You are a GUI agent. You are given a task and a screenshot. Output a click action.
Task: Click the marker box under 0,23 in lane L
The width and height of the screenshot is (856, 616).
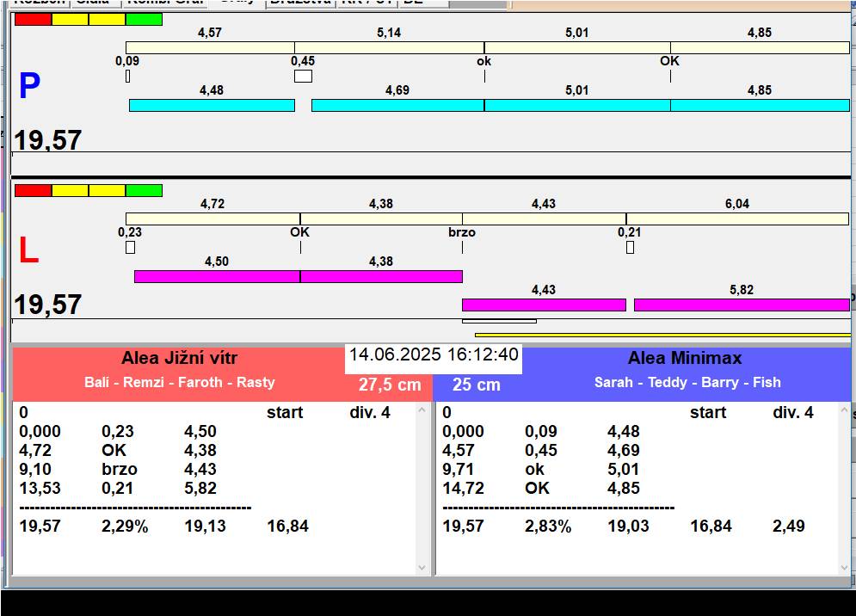(130, 248)
